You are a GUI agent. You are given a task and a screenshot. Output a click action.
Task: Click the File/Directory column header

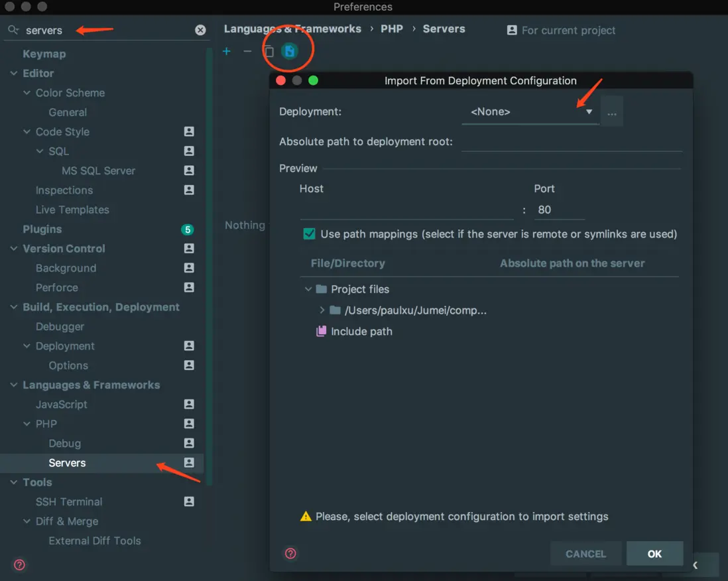coord(347,263)
